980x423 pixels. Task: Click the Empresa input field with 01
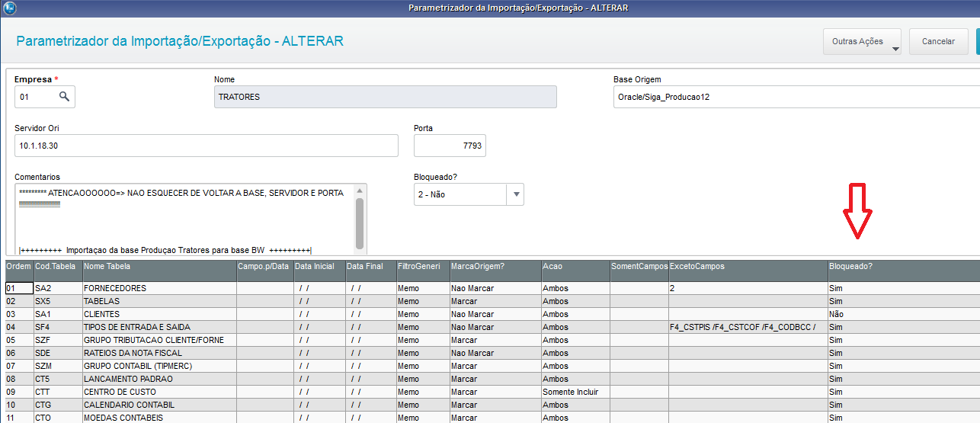click(x=45, y=97)
